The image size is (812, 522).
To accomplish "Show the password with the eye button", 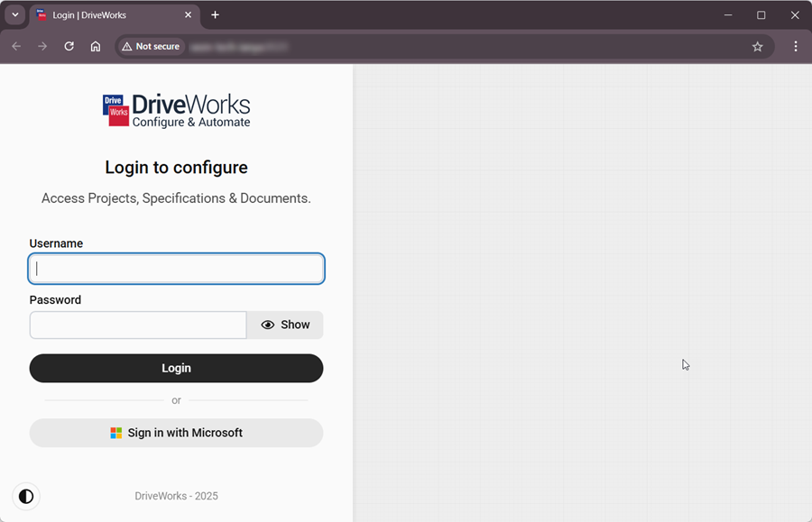I will [x=285, y=325].
